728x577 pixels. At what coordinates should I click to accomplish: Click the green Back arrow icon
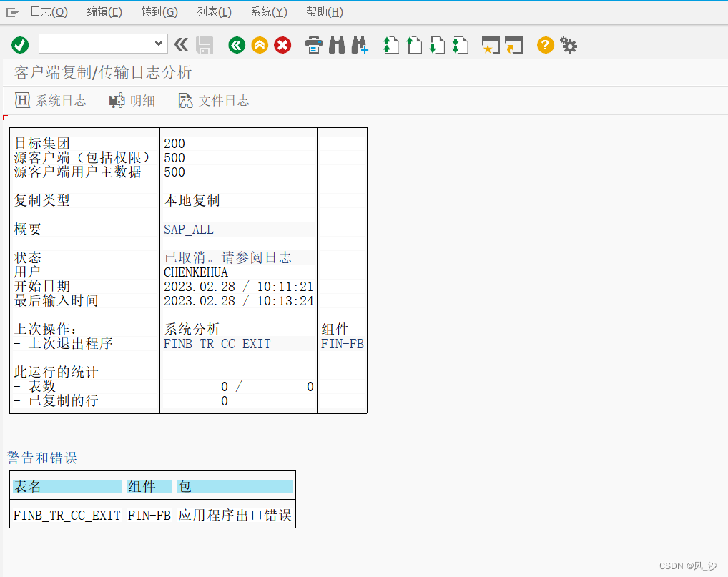coord(237,45)
